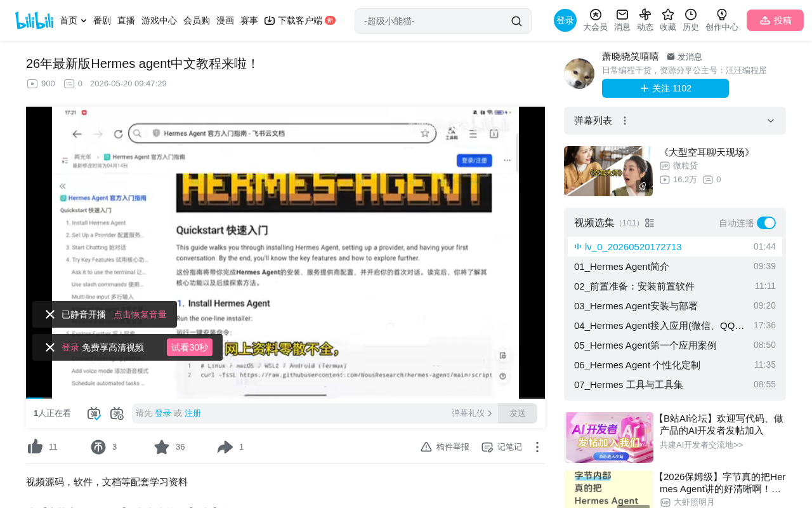Open the 弹幕礼仪 arrow link

pyautogui.click(x=472, y=413)
